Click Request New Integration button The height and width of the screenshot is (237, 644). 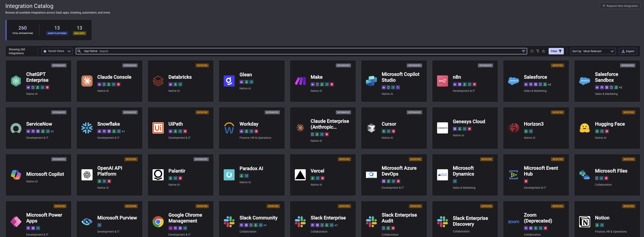[x=620, y=6]
